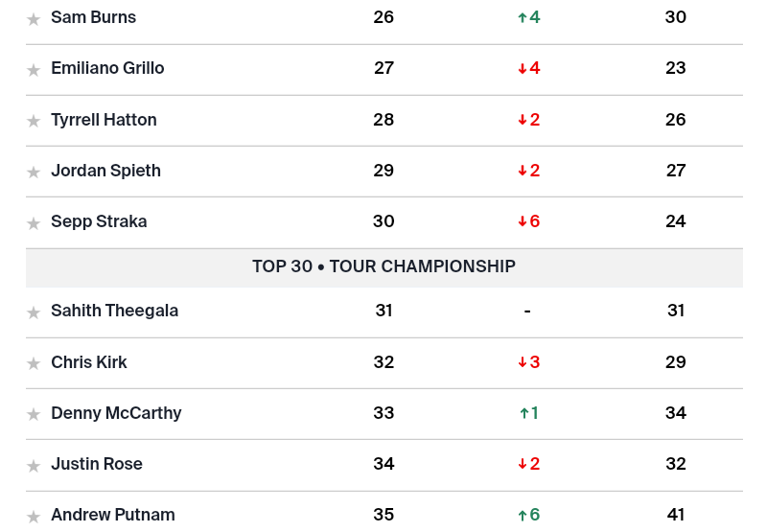Select the Tyrrell Hatton name link
Image resolution: width=767 pixels, height=532 pixels.
click(x=104, y=120)
